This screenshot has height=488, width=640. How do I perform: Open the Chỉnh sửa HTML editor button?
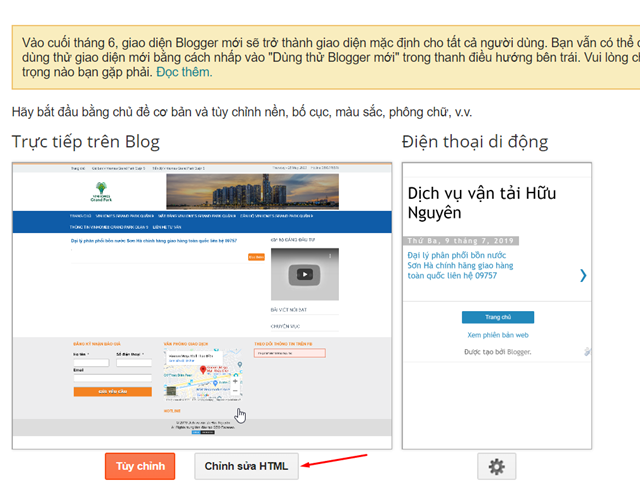click(246, 466)
